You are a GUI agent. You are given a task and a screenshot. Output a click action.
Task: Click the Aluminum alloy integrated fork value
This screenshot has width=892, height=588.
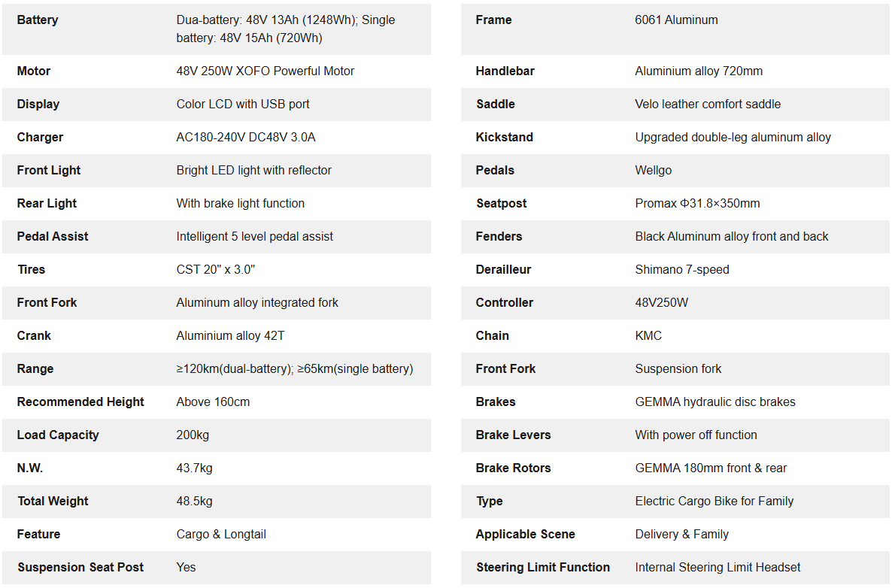257,303
